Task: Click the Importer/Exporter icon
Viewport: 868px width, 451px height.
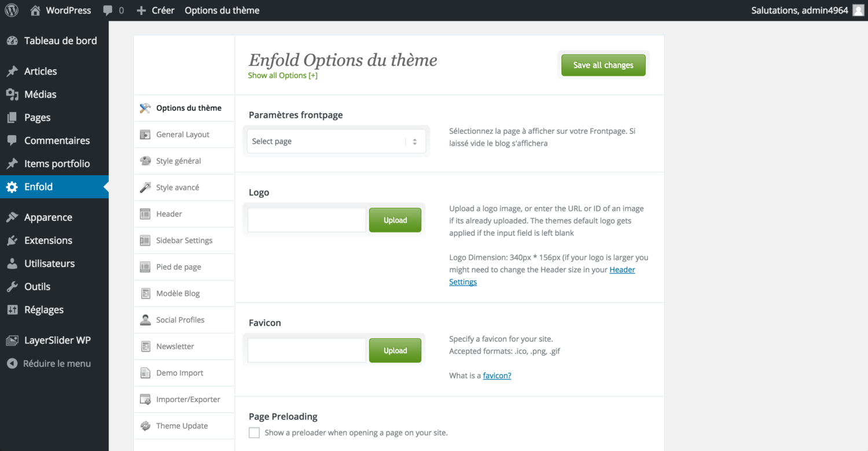Action: pos(145,400)
